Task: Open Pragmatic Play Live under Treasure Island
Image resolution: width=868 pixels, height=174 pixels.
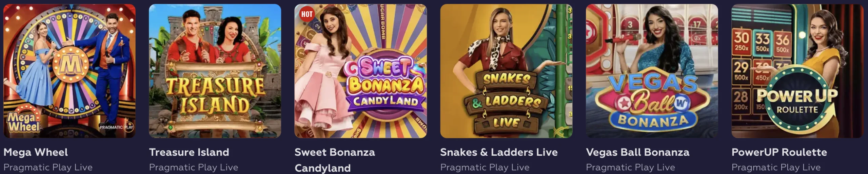Action: [x=194, y=167]
